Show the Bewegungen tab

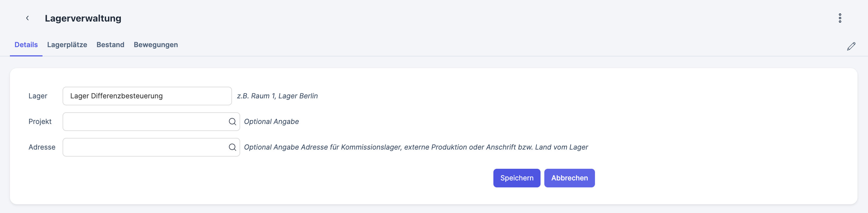click(156, 45)
